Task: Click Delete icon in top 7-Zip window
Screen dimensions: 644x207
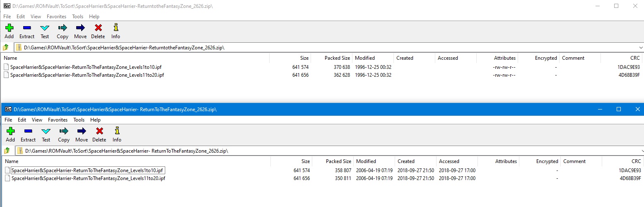Action: (98, 28)
